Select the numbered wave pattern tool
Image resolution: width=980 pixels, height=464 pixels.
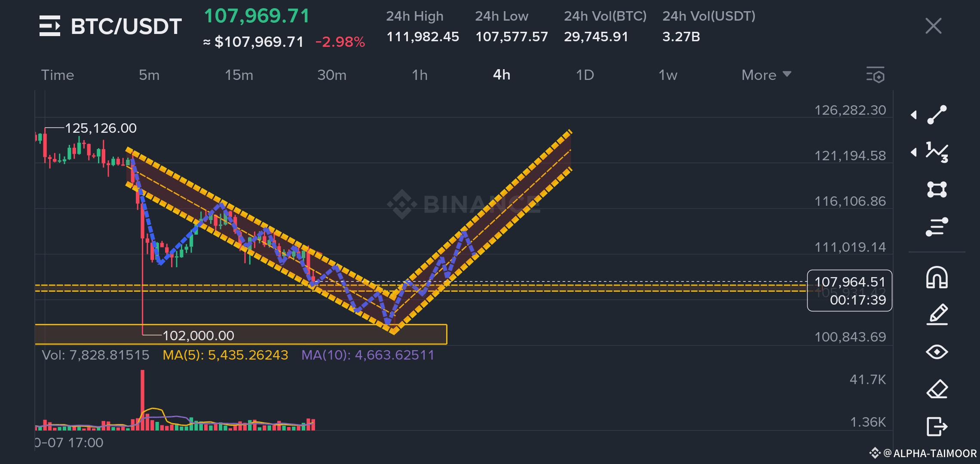937,152
